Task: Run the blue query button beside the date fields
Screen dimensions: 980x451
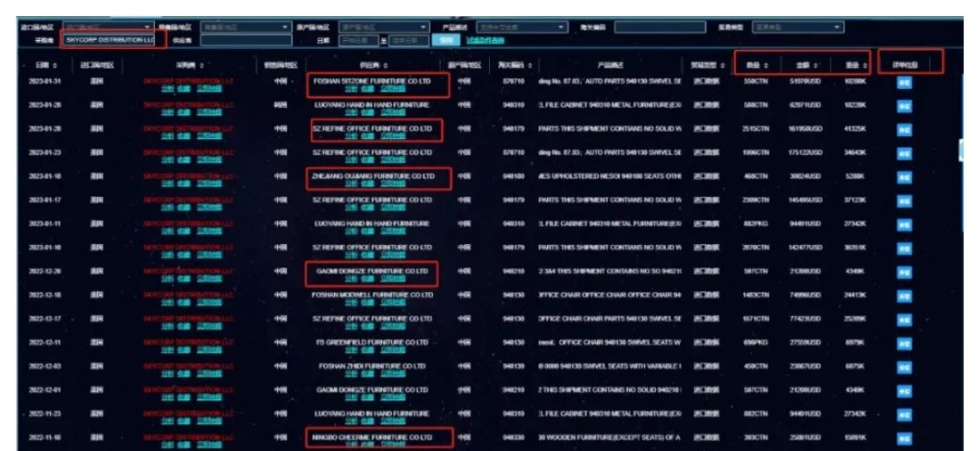Action: click(446, 40)
